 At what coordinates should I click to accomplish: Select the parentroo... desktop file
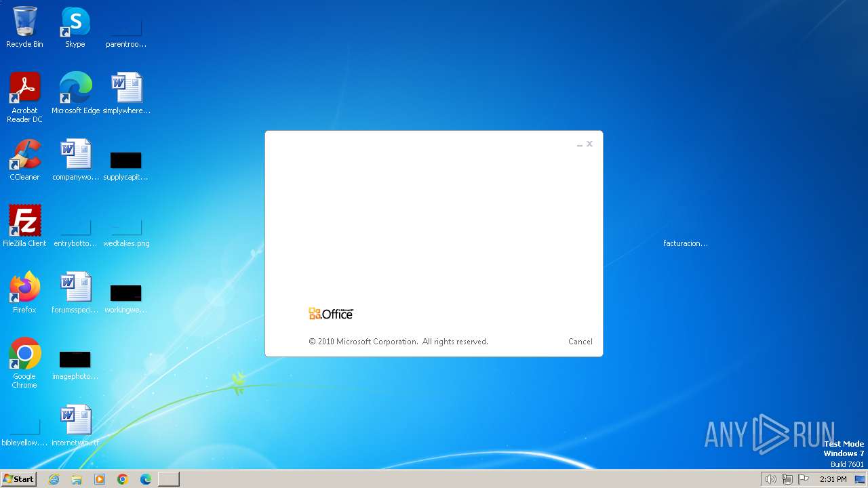coord(126,28)
